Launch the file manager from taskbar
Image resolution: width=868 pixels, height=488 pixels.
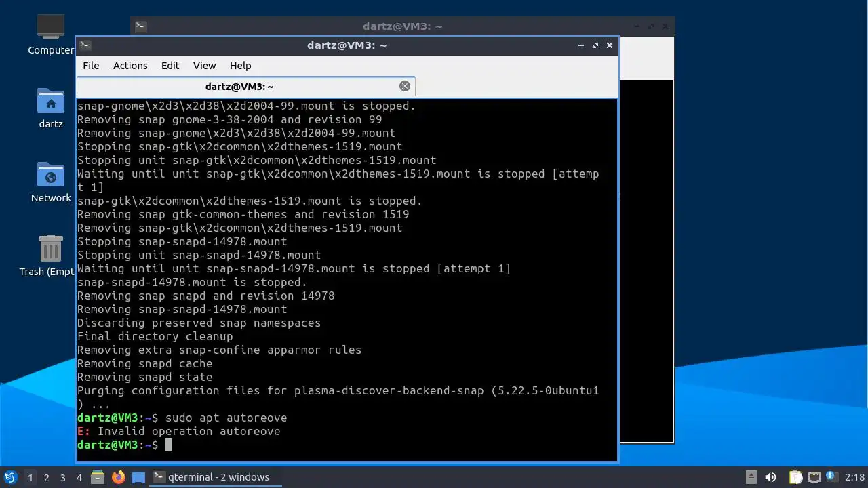click(98, 477)
